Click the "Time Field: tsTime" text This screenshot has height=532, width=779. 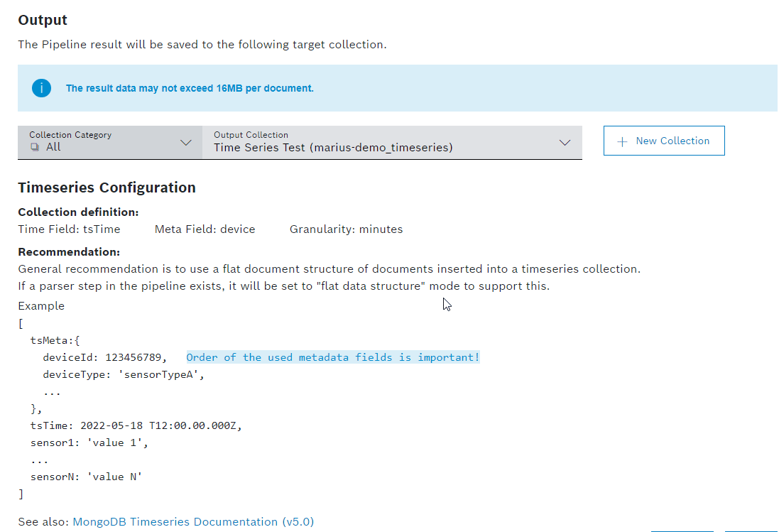[x=69, y=229]
